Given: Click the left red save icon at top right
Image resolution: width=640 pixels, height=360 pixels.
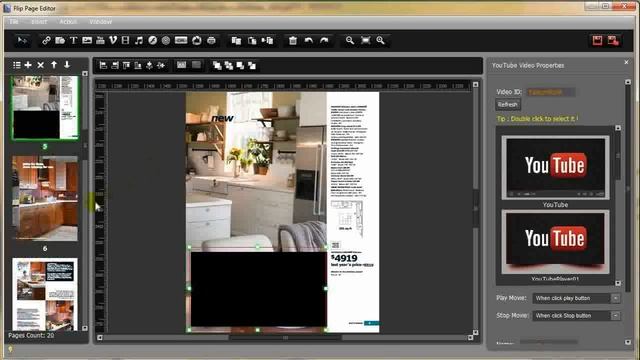Looking at the screenshot, I should click(597, 40).
